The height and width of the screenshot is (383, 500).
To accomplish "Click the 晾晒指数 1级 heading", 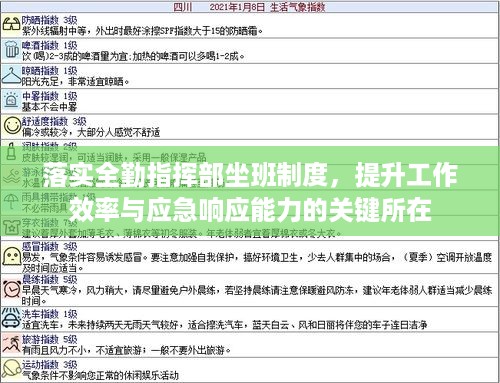I will [49, 71].
